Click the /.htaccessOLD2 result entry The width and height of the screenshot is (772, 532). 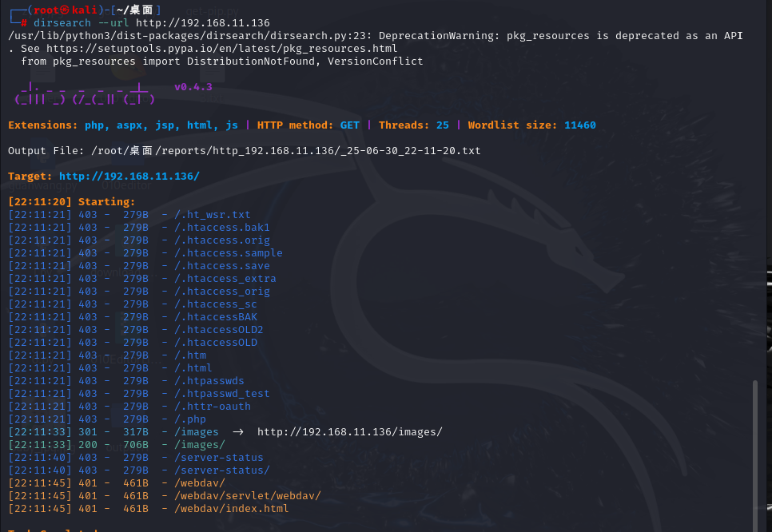(219, 330)
